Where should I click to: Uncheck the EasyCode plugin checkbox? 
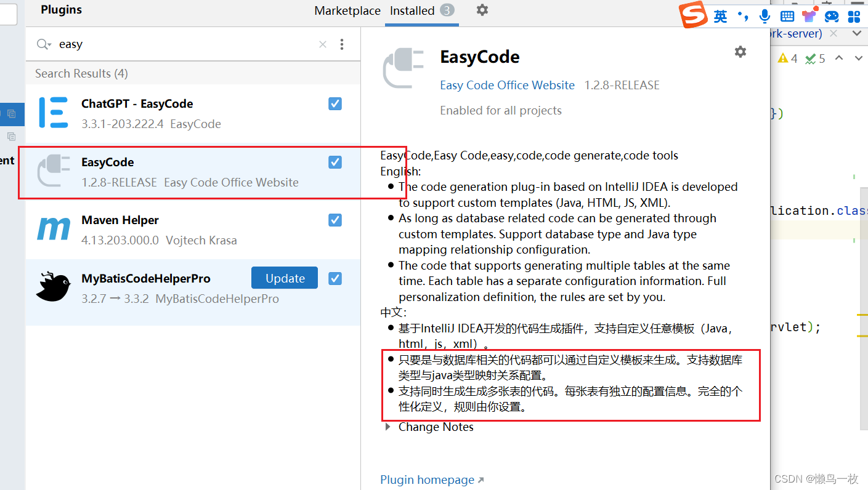coord(335,162)
